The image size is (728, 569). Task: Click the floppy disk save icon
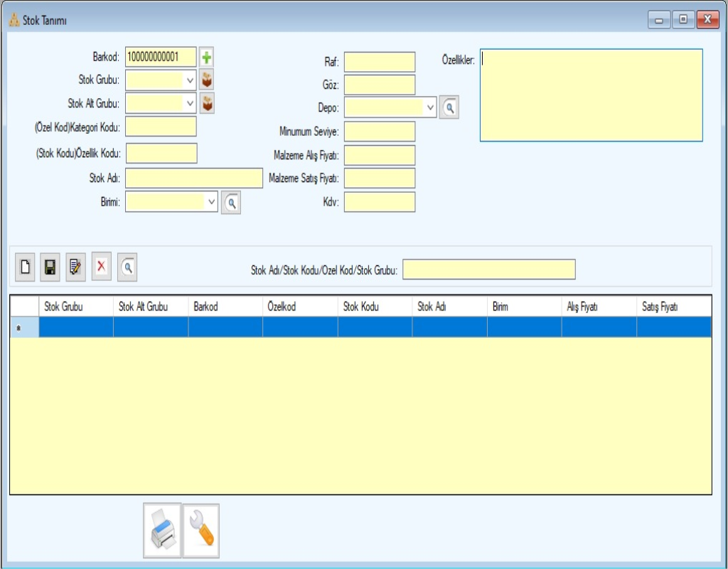click(50, 267)
